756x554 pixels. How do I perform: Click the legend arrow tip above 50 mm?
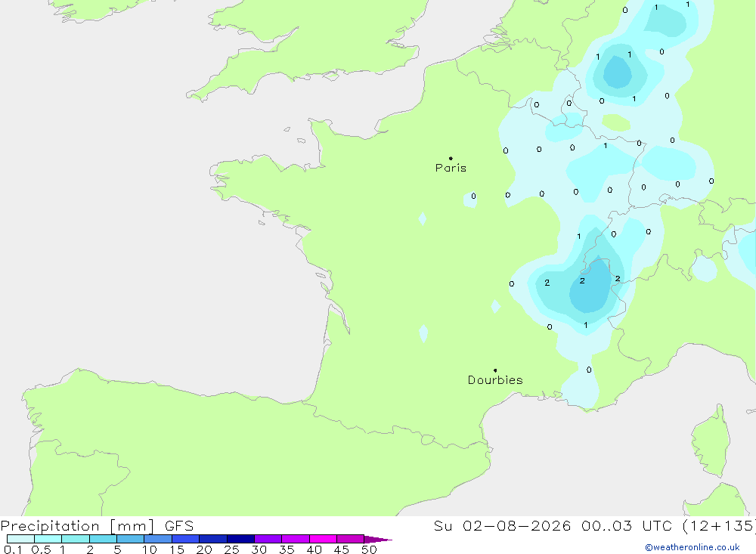click(379, 539)
